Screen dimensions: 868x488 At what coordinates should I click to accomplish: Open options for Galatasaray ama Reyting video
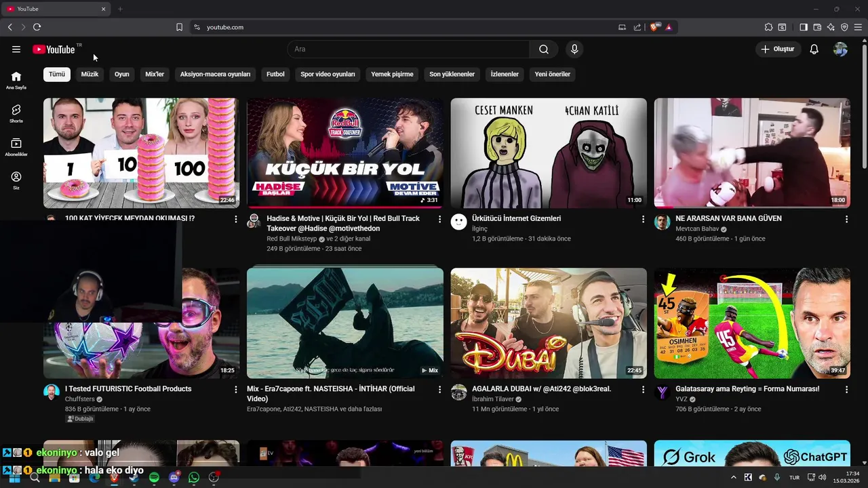[x=846, y=389]
